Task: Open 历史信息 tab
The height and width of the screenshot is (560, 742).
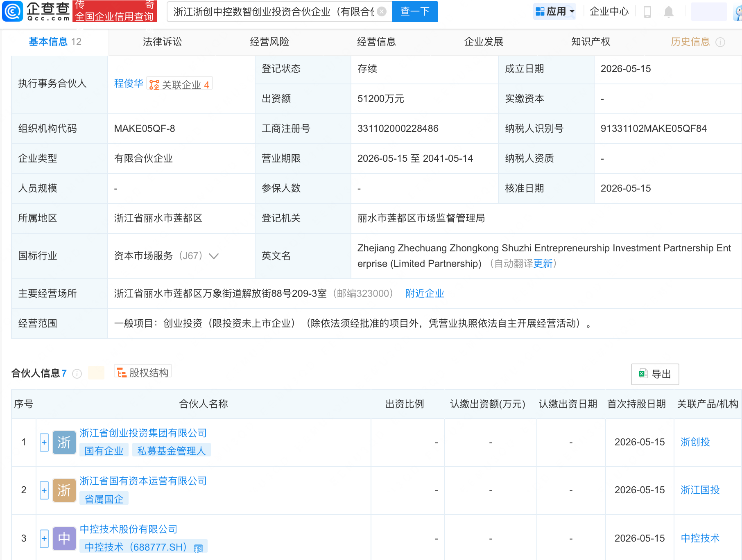Action: tap(690, 42)
